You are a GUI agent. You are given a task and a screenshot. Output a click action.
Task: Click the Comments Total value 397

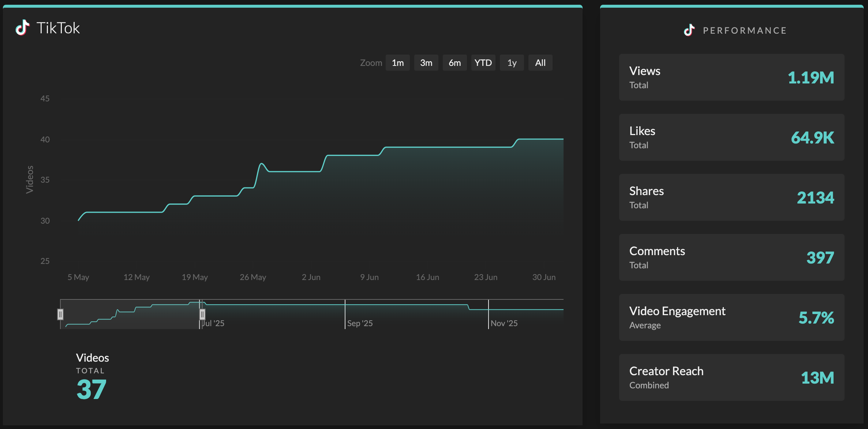pos(820,258)
